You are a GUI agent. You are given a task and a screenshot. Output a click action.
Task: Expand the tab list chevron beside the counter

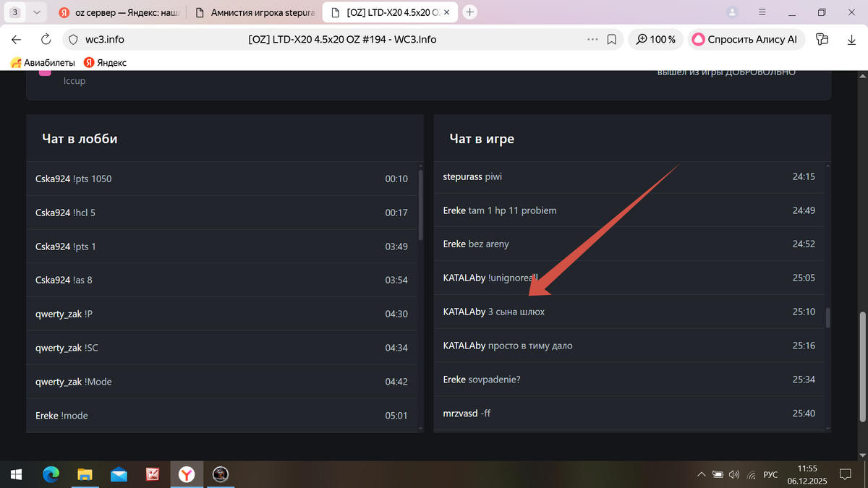pyautogui.click(x=37, y=12)
